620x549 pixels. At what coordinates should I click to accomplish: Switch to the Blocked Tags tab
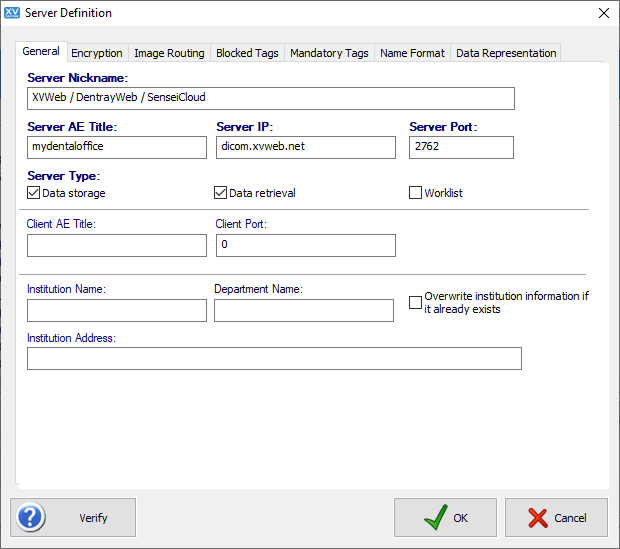click(247, 53)
